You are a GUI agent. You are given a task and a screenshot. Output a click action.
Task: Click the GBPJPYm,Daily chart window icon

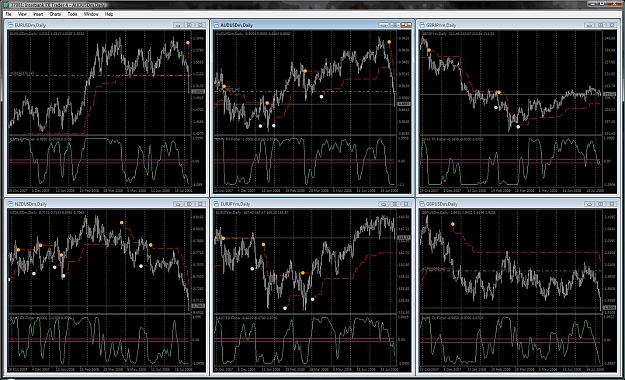click(x=422, y=25)
